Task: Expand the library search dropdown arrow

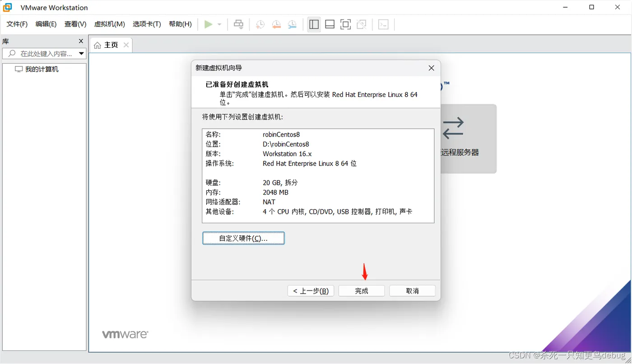Action: [82, 54]
